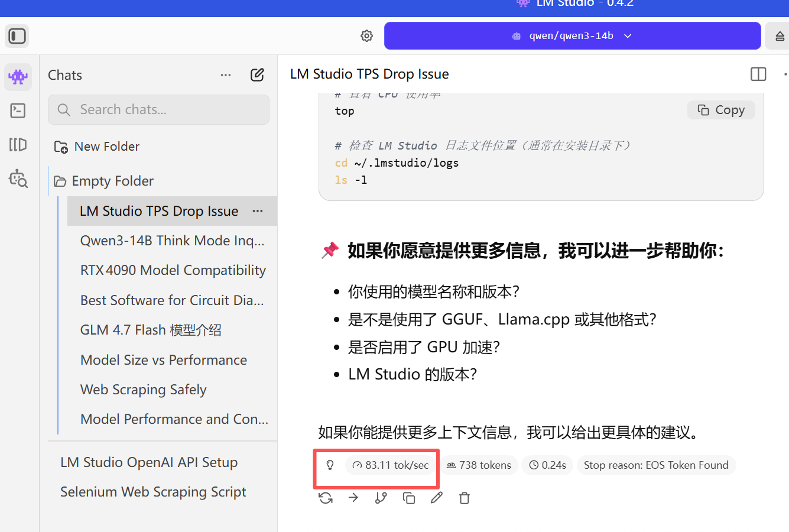Delete the assistant message with the trash icon
The width and height of the screenshot is (789, 532).
click(465, 498)
